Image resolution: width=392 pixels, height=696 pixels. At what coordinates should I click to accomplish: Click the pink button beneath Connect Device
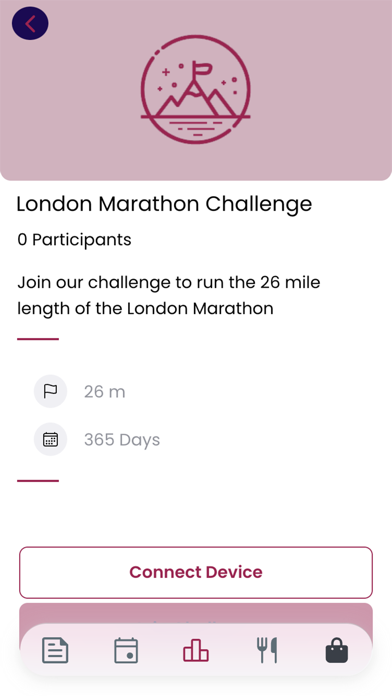(x=196, y=614)
